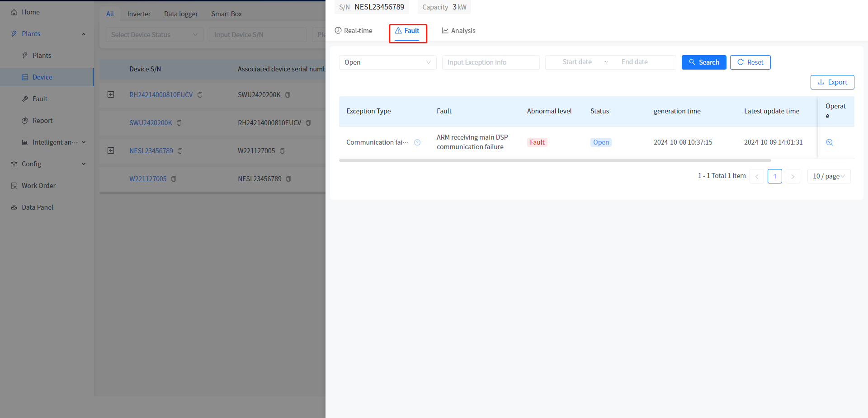The width and height of the screenshot is (868, 418).
Task: Expand the NESL23456789 device row
Action: point(111,150)
